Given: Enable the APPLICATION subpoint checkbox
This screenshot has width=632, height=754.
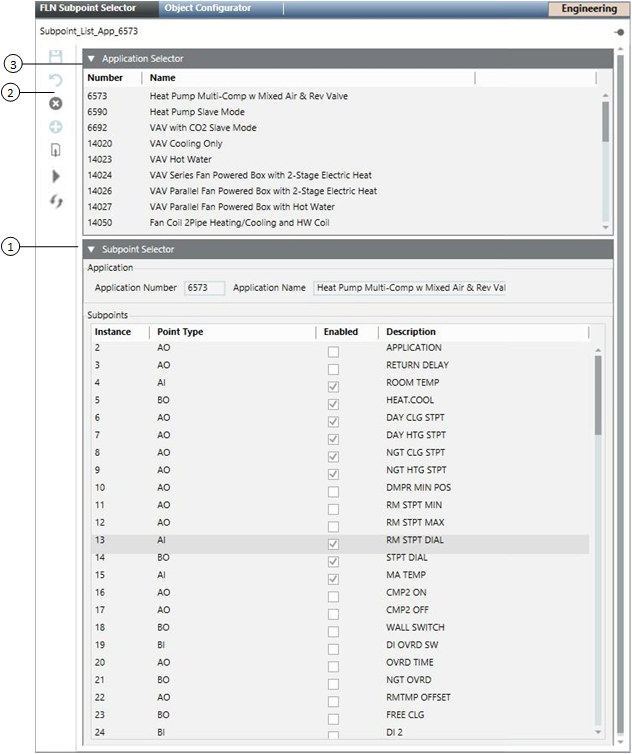Looking at the screenshot, I should [x=333, y=352].
